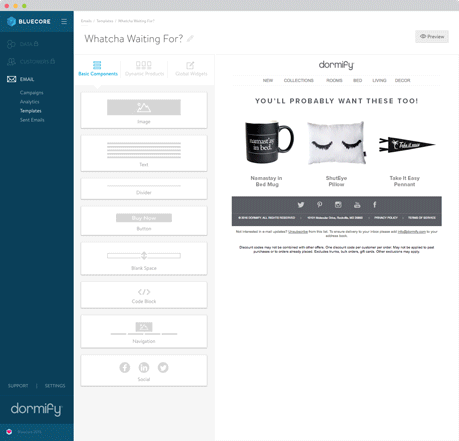Open Settings at sidebar bottom
This screenshot has width=459, height=441.
click(55, 386)
